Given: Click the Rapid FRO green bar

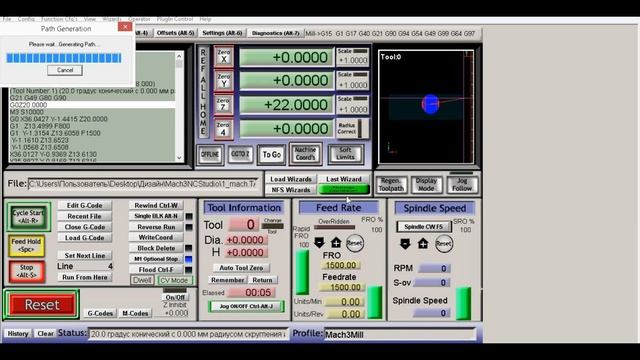Looking at the screenshot, I should [302, 272].
